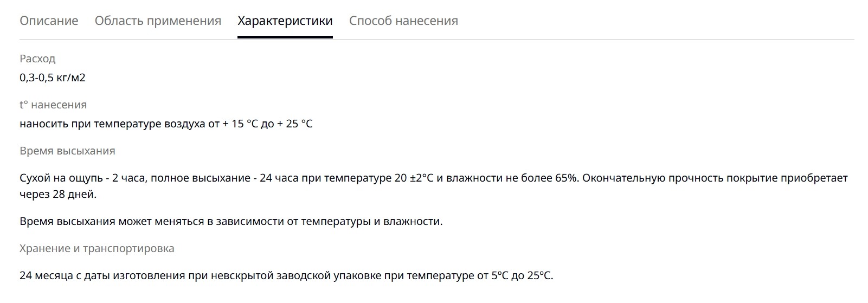Click the paragraph starting Сухой на ощупь
This screenshot has height=303, width=868.
(x=434, y=186)
